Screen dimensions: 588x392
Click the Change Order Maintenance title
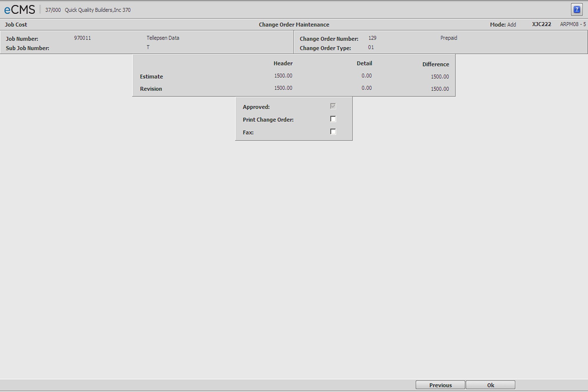tap(294, 25)
